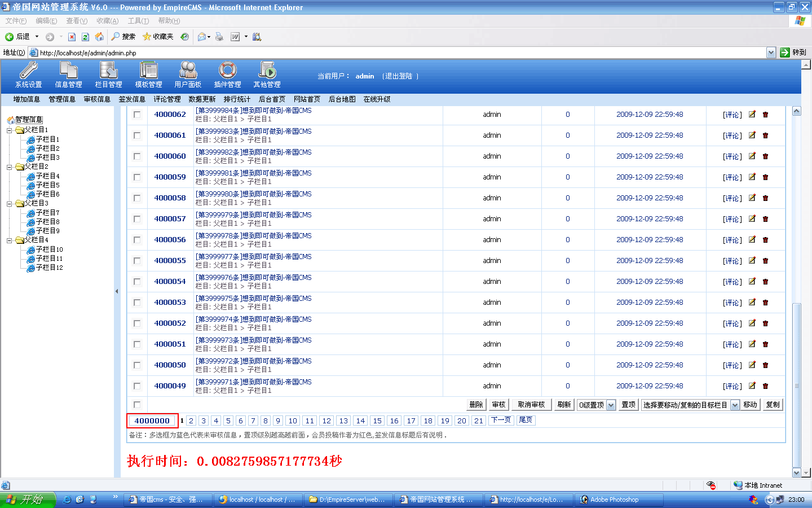Click the 取消审核 button
This screenshot has height=508, width=812.
point(531,405)
